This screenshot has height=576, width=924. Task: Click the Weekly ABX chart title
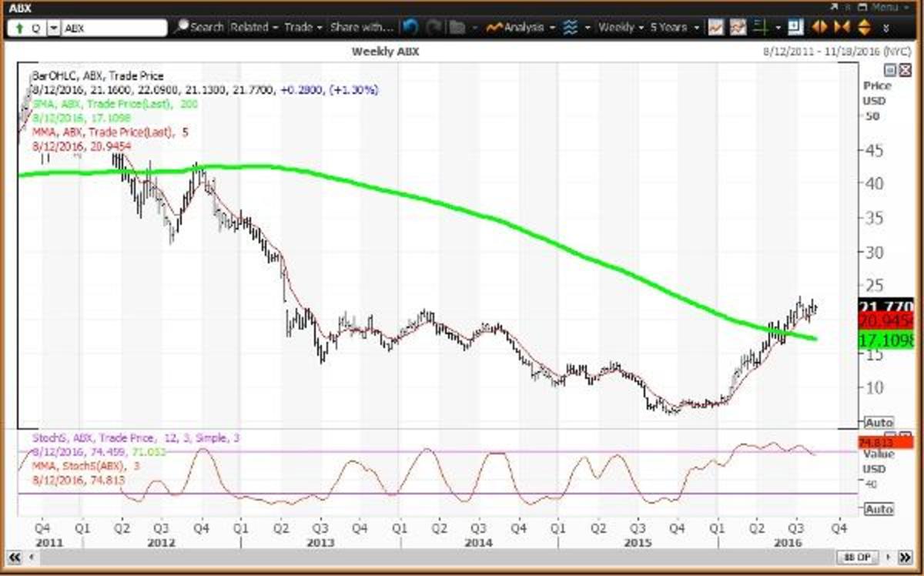(385, 52)
